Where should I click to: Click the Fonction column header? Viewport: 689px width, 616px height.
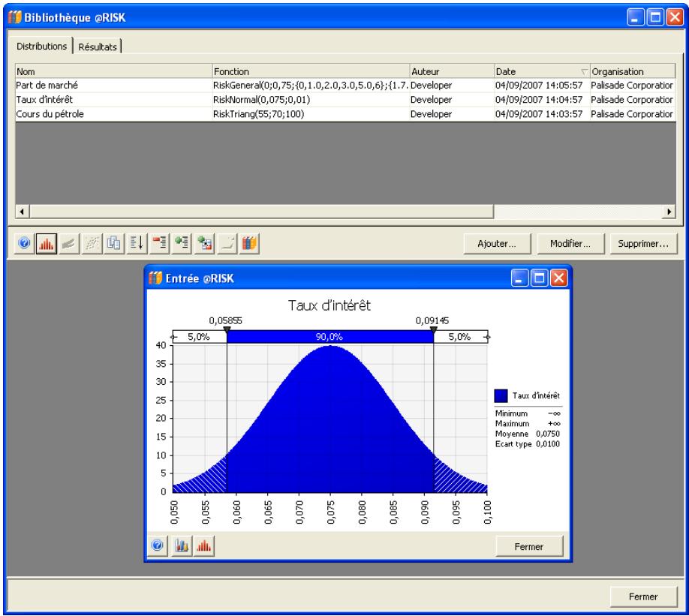[x=309, y=71]
